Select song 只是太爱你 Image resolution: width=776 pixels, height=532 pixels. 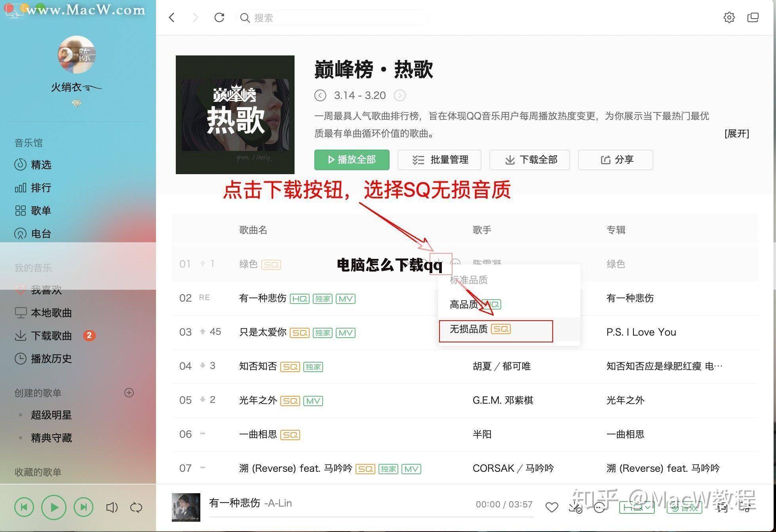(263, 332)
